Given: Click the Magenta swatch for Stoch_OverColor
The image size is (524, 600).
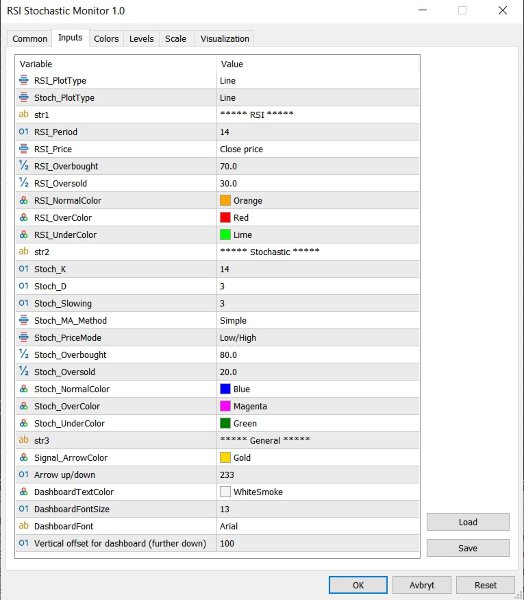Looking at the screenshot, I should [x=225, y=406].
